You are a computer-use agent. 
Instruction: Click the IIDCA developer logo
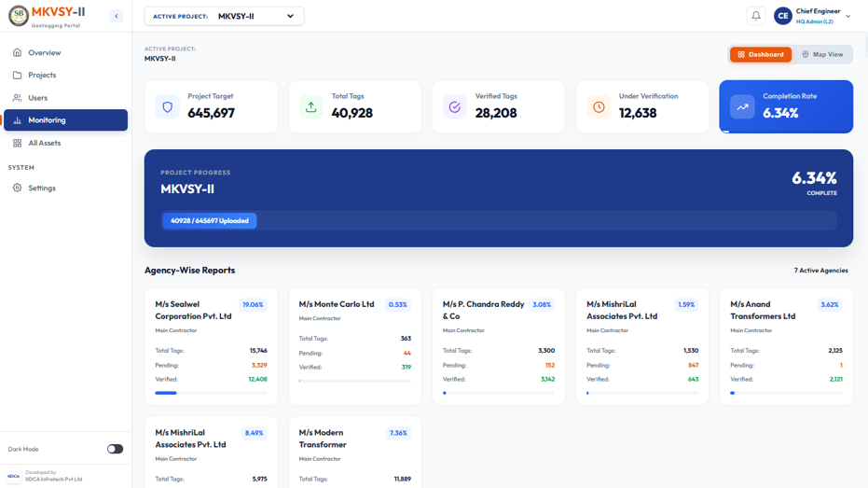coord(14,477)
